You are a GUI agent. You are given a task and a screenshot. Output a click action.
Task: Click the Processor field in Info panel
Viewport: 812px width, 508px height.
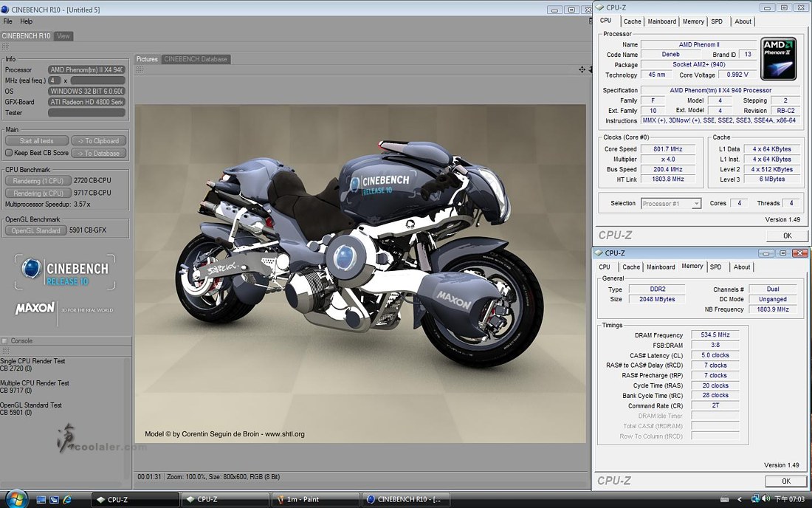86,69
